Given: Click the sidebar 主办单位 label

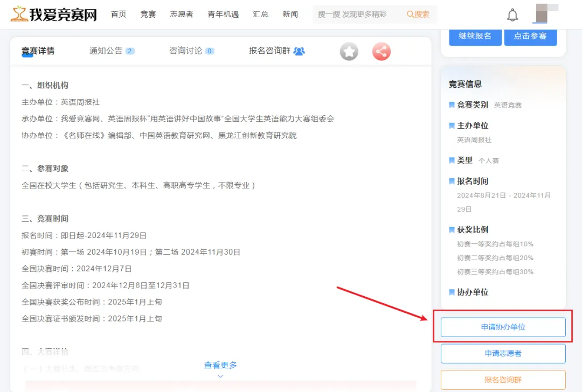Looking at the screenshot, I should [473, 125].
